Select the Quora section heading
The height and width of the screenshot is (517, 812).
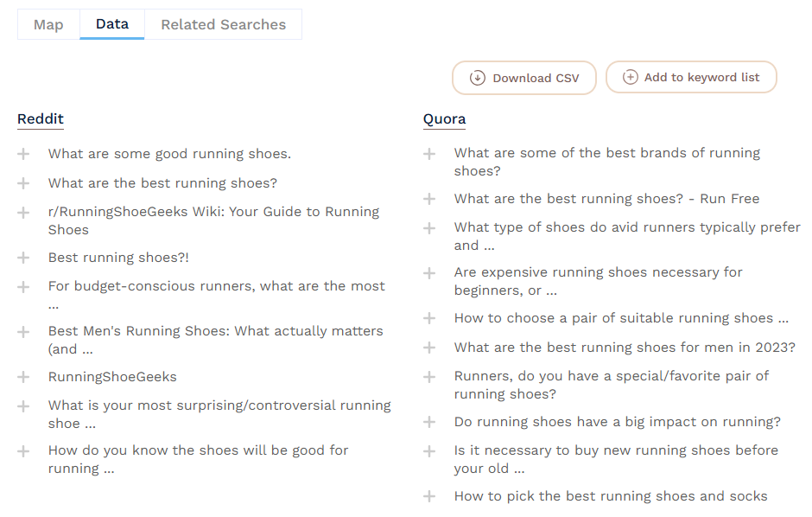pyautogui.click(x=444, y=118)
